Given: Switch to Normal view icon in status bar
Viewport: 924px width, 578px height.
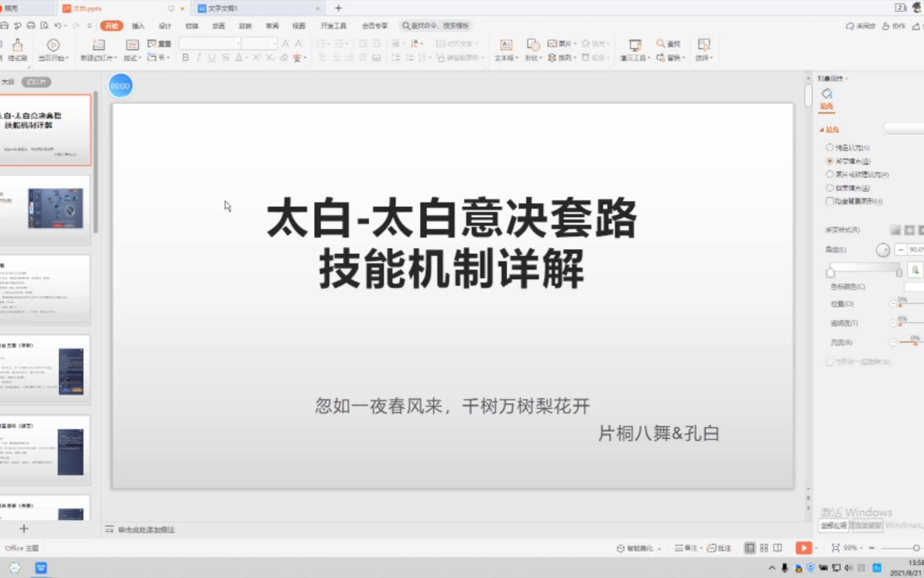Looking at the screenshot, I should coord(750,547).
